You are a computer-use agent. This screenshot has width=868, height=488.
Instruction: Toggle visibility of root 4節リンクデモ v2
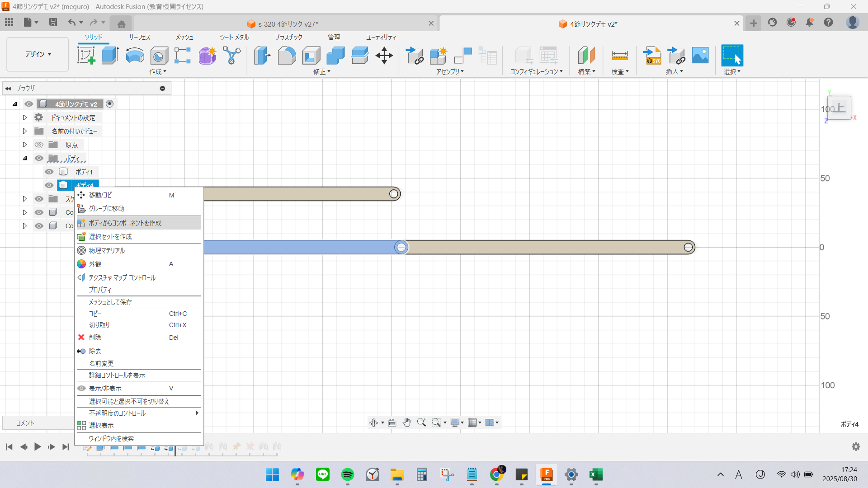[x=29, y=104]
